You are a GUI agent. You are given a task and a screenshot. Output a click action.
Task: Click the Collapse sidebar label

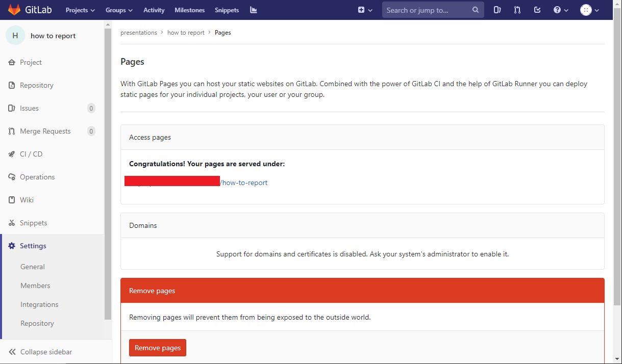[x=46, y=352]
